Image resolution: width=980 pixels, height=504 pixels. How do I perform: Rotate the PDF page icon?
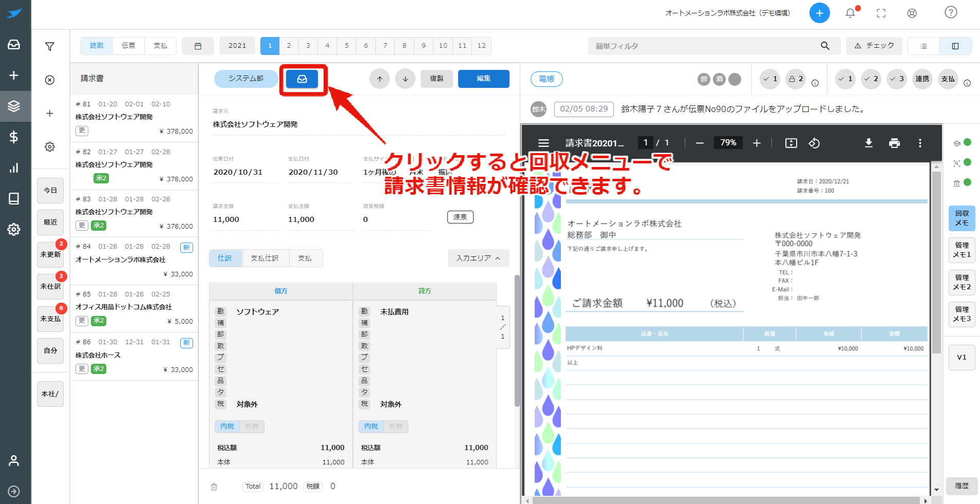(815, 143)
